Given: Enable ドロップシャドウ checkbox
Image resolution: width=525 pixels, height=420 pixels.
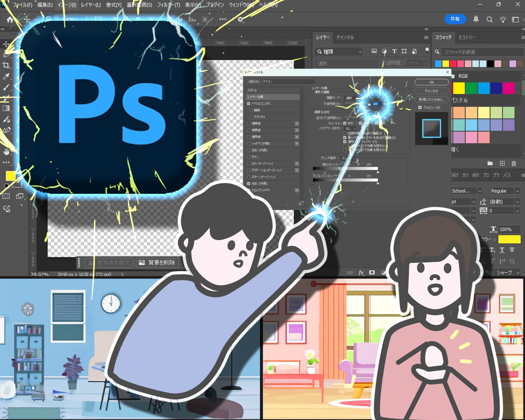Looking at the screenshot, I should (x=248, y=190).
